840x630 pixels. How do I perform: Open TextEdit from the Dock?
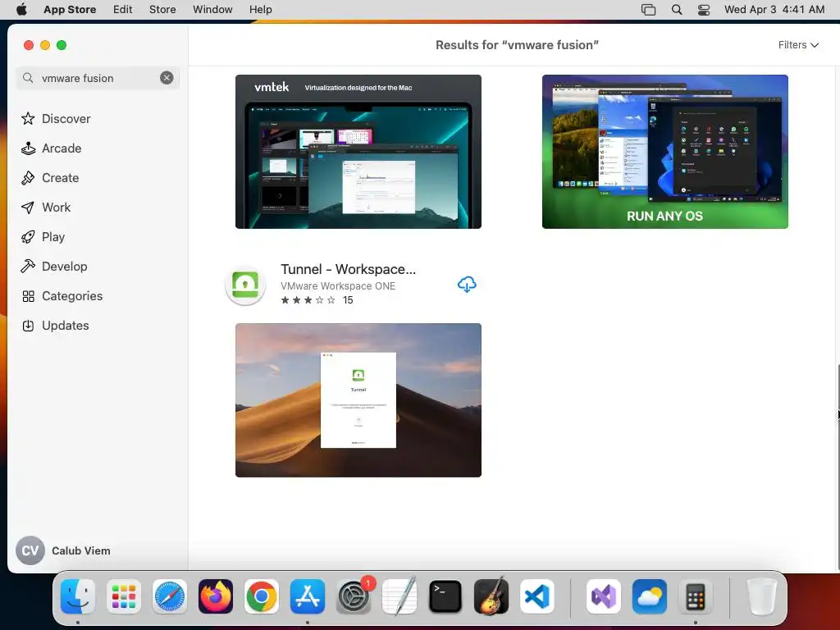399,596
